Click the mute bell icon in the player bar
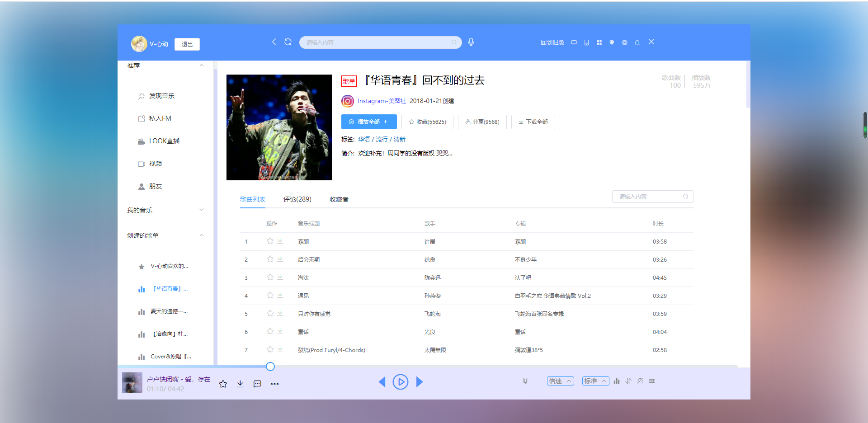The height and width of the screenshot is (423, 868). point(640,381)
